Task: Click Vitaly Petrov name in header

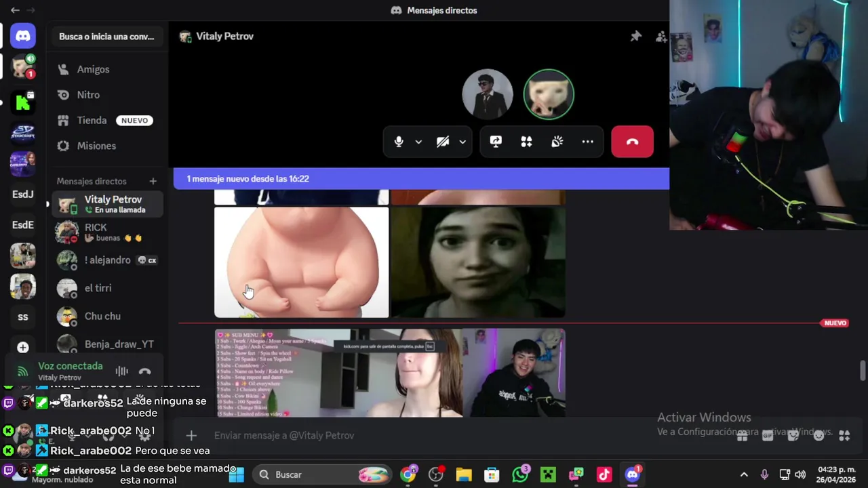Action: pyautogui.click(x=224, y=37)
